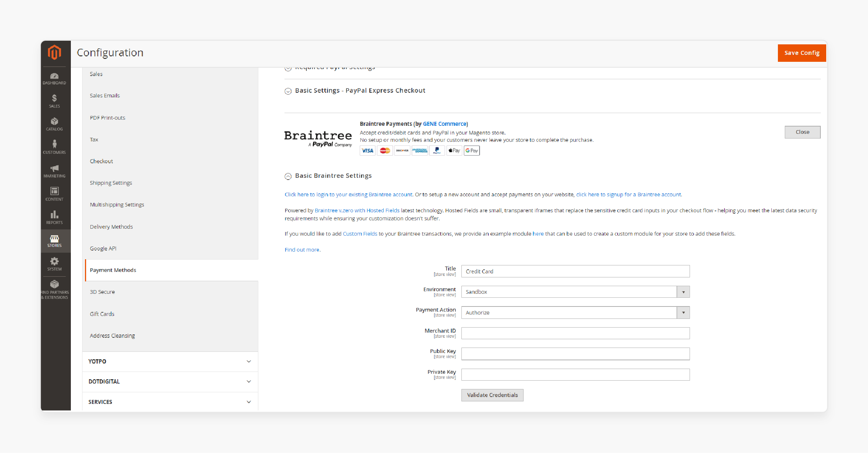This screenshot has width=868, height=453.
Task: Click the PayPal payment icon
Action: [x=437, y=151]
